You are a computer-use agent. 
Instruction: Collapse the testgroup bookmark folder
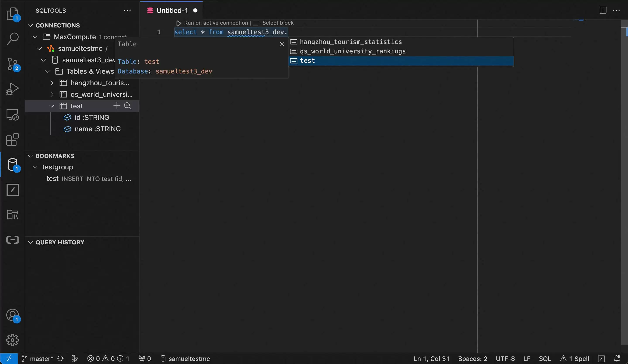coord(35,167)
